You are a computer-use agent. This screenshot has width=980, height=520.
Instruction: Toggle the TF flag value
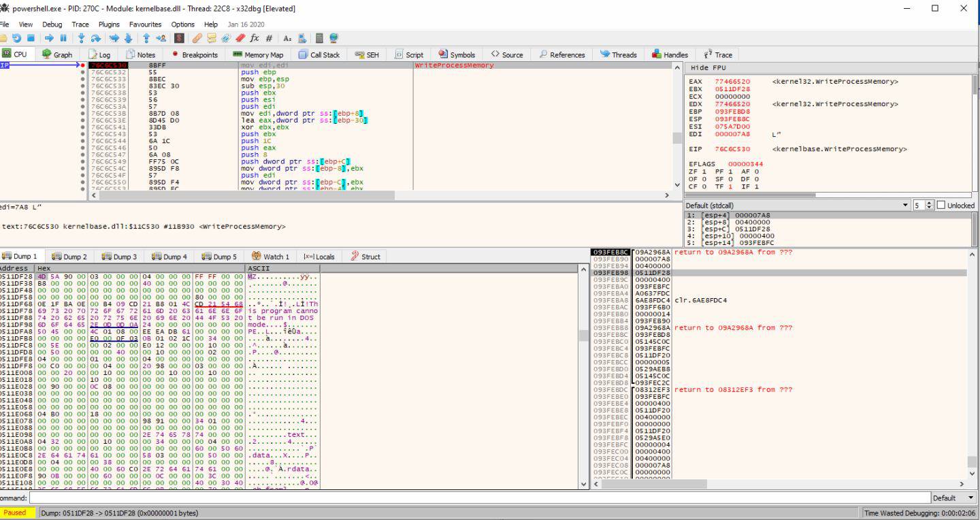click(729, 186)
